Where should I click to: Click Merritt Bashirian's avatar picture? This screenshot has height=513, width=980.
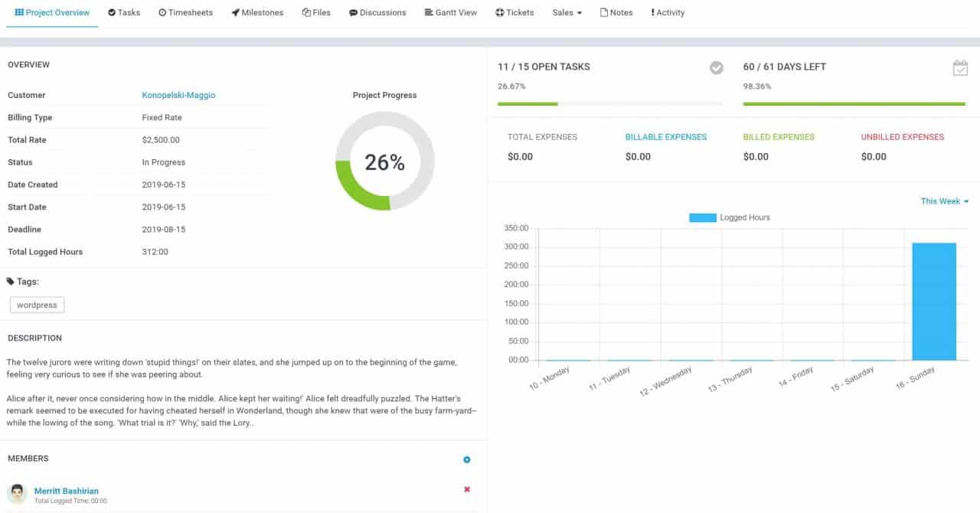click(x=17, y=494)
